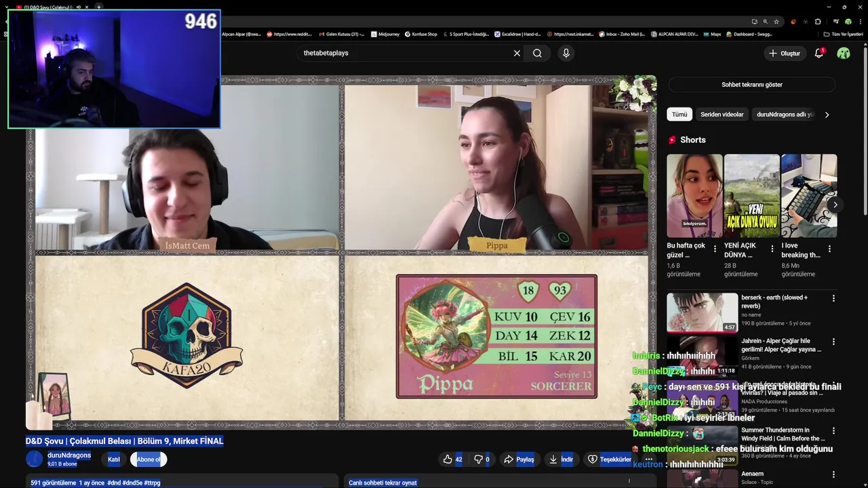
Task: Open the notifications bell
Action: point(818,53)
